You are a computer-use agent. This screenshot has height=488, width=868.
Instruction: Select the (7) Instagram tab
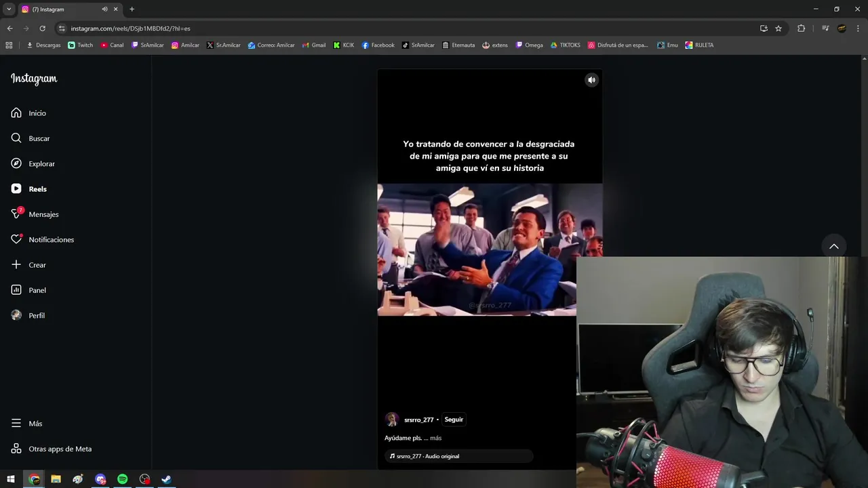(61, 9)
